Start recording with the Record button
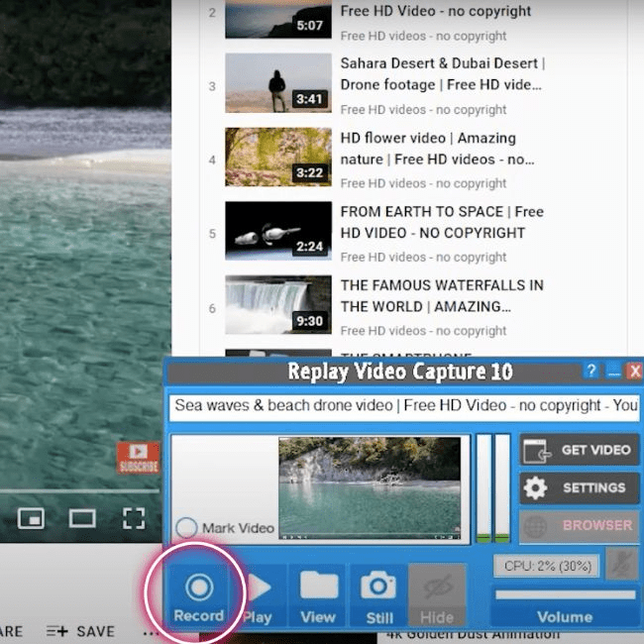The image size is (644, 644). pyautogui.click(x=199, y=596)
